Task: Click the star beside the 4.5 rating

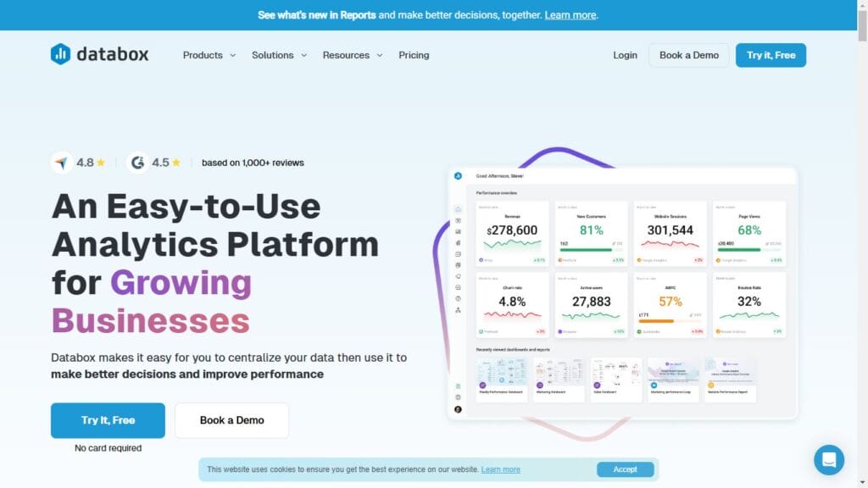Action: [x=176, y=162]
